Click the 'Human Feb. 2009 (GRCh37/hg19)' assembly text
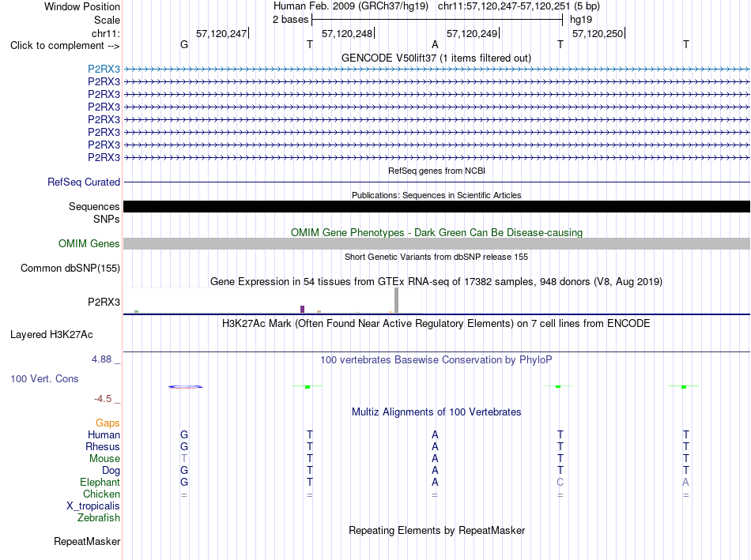Viewport: 751px width, 560px height. pyautogui.click(x=350, y=6)
